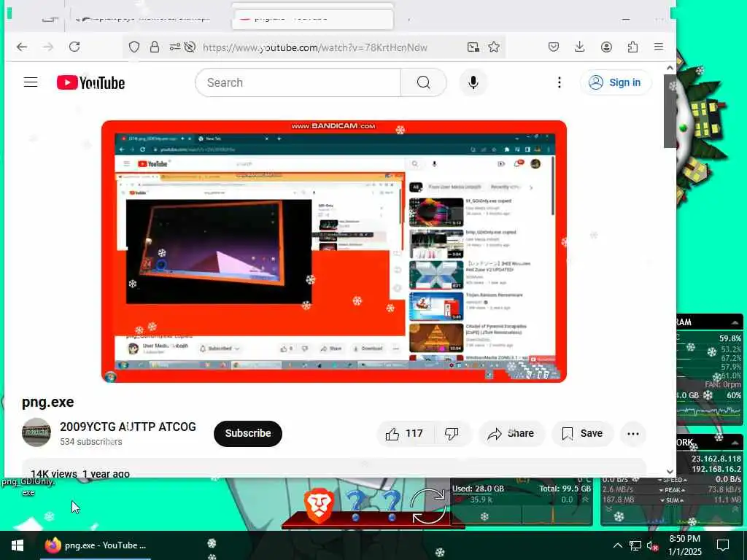Screen dimensions: 747x560
Task: Open picture-in-picture icon in address bar
Action: coord(473,47)
